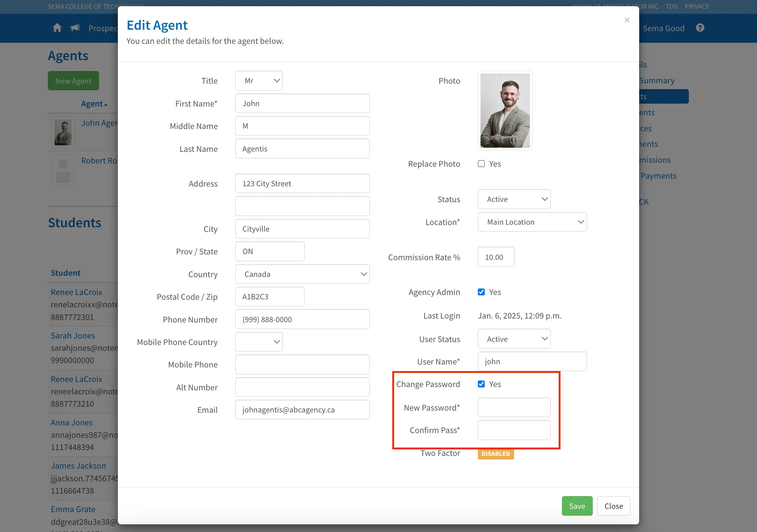Image resolution: width=757 pixels, height=532 pixels.
Task: Click the Confirm Pass field
Action: pyautogui.click(x=514, y=430)
